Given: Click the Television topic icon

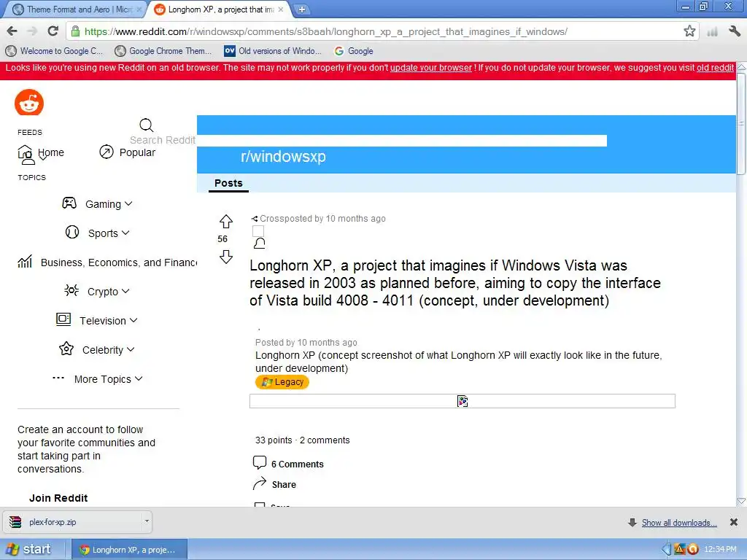Looking at the screenshot, I should click(x=63, y=319).
